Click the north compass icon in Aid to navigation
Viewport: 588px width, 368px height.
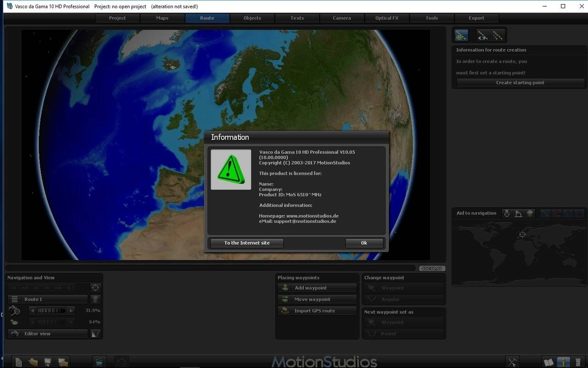(x=507, y=213)
